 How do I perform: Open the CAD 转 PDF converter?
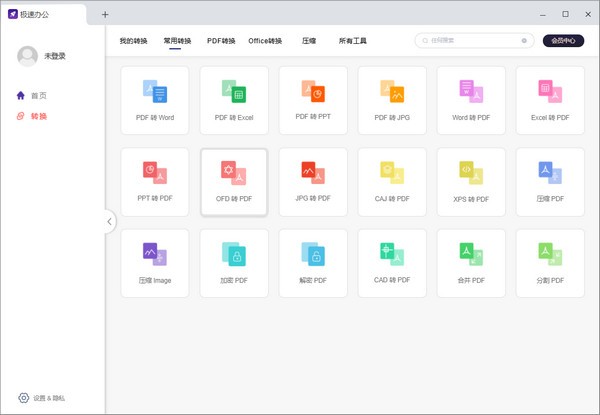pos(392,257)
